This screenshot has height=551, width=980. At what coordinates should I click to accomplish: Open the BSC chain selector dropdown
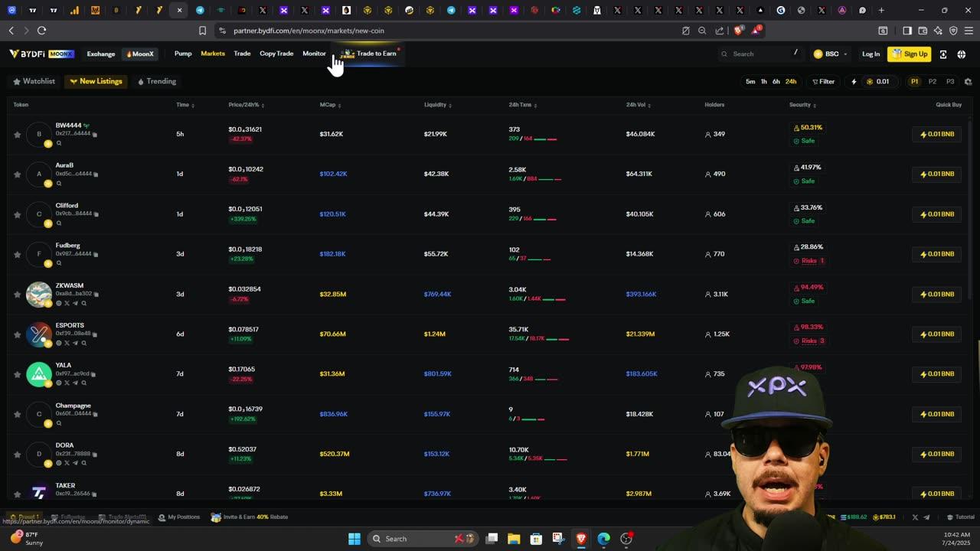[830, 54]
